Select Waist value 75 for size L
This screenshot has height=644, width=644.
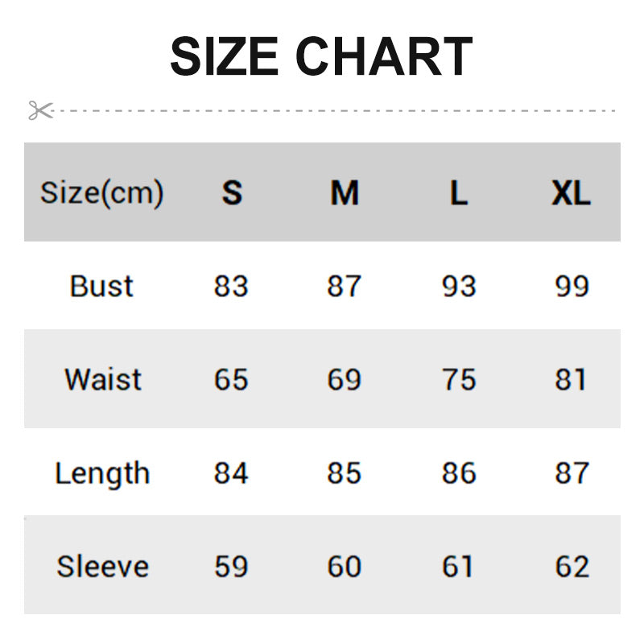coord(459,379)
